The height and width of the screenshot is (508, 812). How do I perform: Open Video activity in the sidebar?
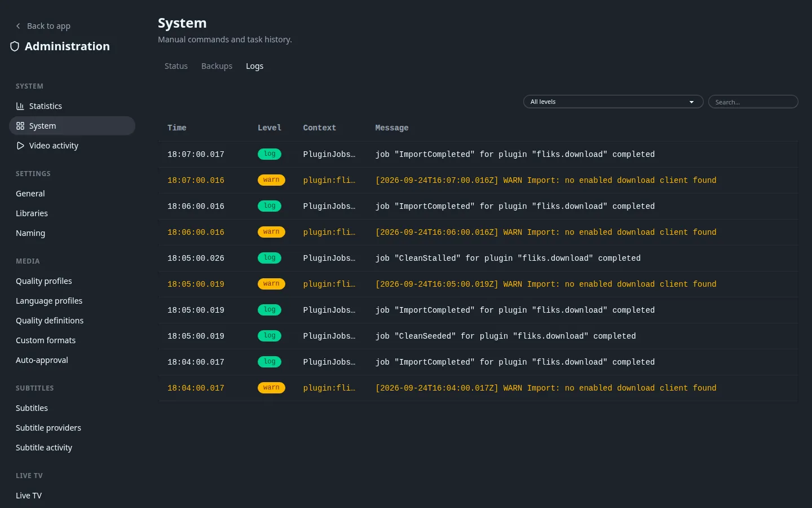click(72, 146)
